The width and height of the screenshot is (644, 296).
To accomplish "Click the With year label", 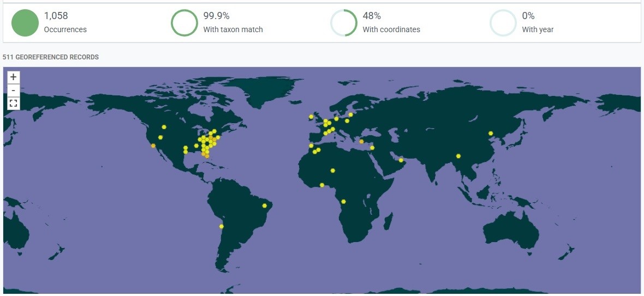I will [538, 30].
